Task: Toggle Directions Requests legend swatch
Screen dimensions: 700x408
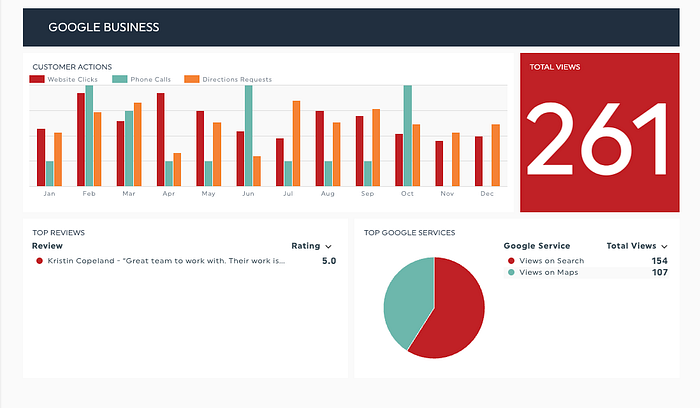Action: click(192, 79)
